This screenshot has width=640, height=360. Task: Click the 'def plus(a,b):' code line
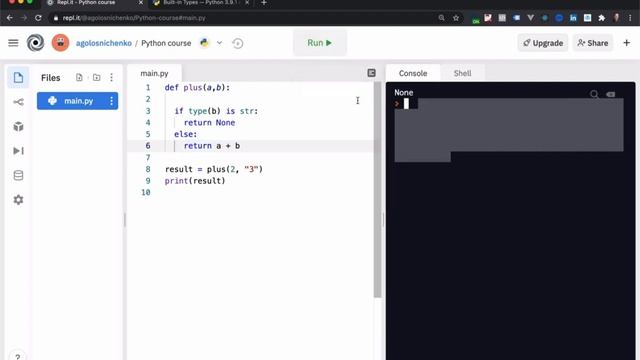197,88
